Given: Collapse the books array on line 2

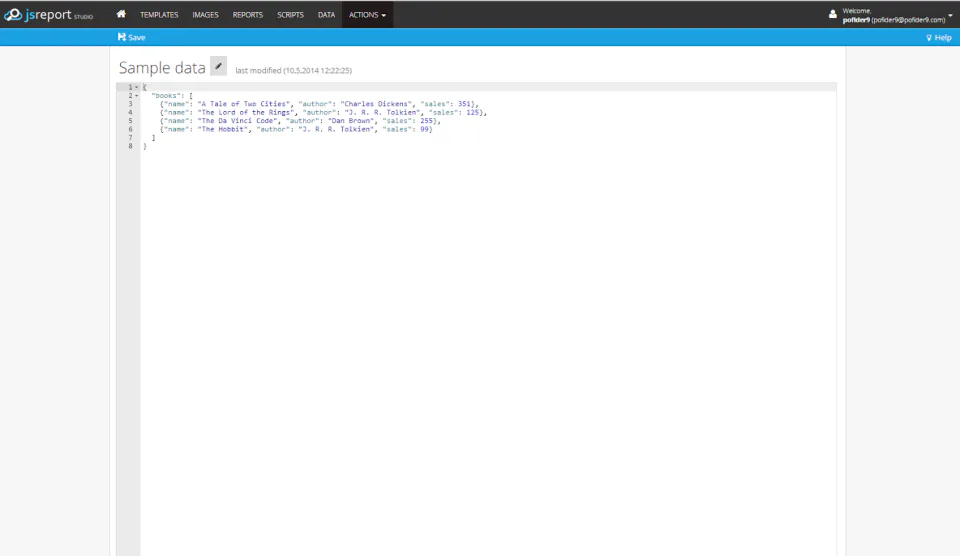Looking at the screenshot, I should click(x=137, y=96).
